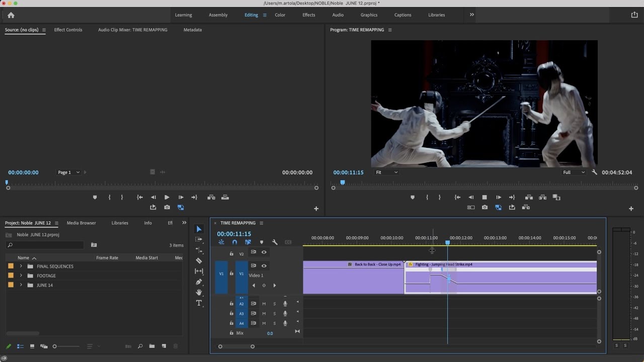Select the Slip tool
The image size is (644, 362).
199,271
